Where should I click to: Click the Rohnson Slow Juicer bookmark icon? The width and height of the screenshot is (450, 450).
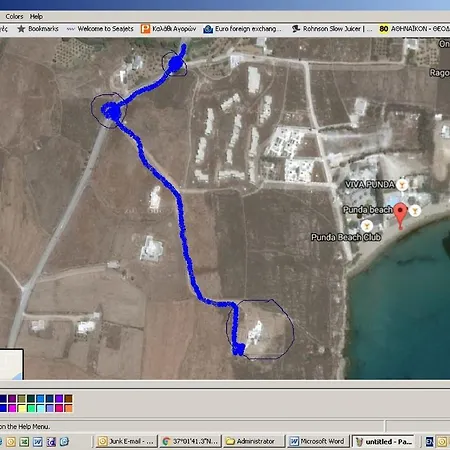pos(296,29)
